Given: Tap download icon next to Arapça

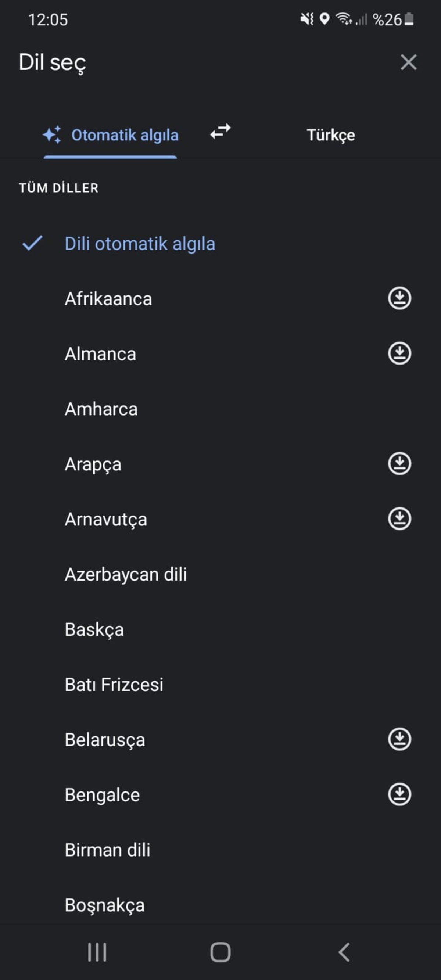Looking at the screenshot, I should tap(399, 463).
